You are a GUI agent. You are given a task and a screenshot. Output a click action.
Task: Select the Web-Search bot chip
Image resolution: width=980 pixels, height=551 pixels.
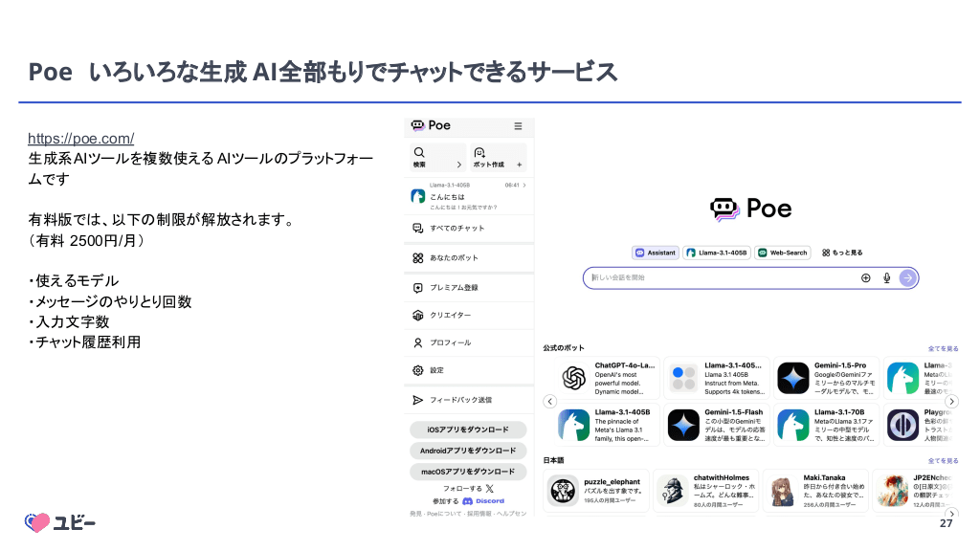tap(783, 253)
